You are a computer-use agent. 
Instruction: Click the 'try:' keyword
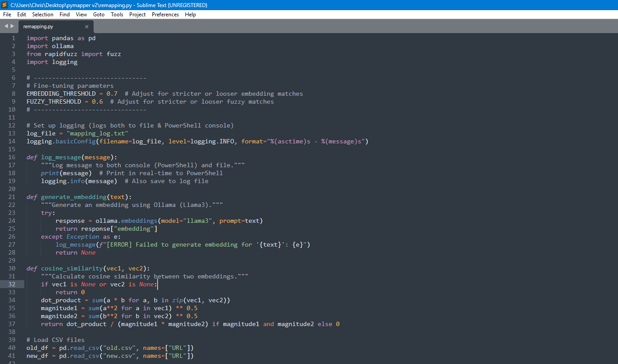tap(48, 213)
